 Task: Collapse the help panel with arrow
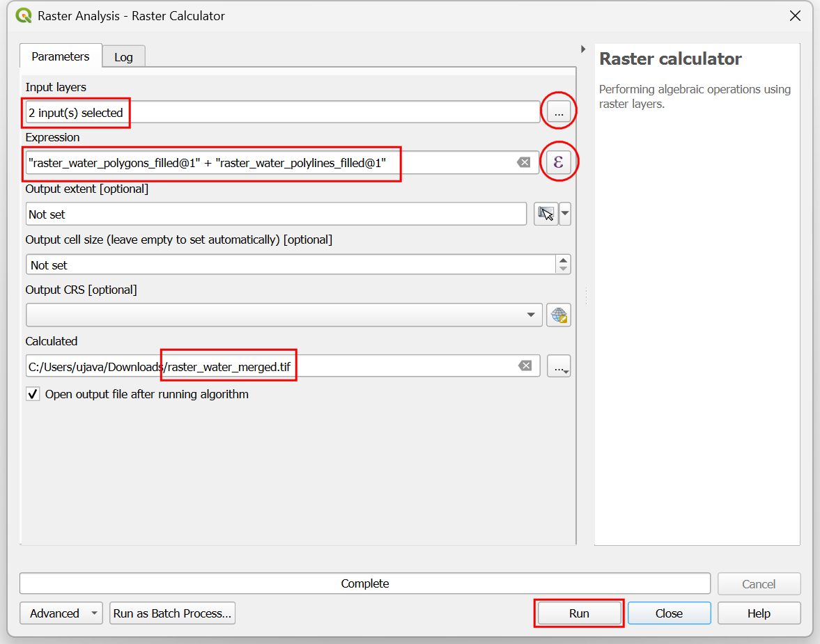(583, 49)
